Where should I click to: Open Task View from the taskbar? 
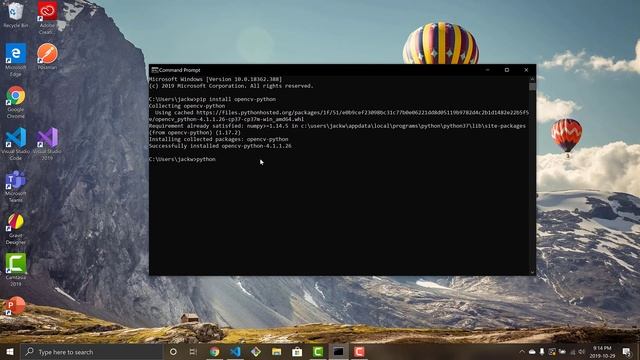193,352
